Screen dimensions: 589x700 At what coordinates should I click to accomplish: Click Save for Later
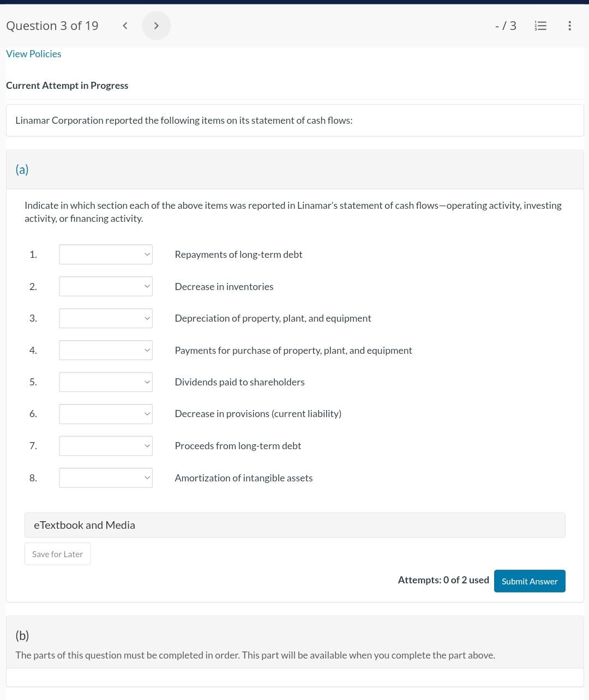57,553
